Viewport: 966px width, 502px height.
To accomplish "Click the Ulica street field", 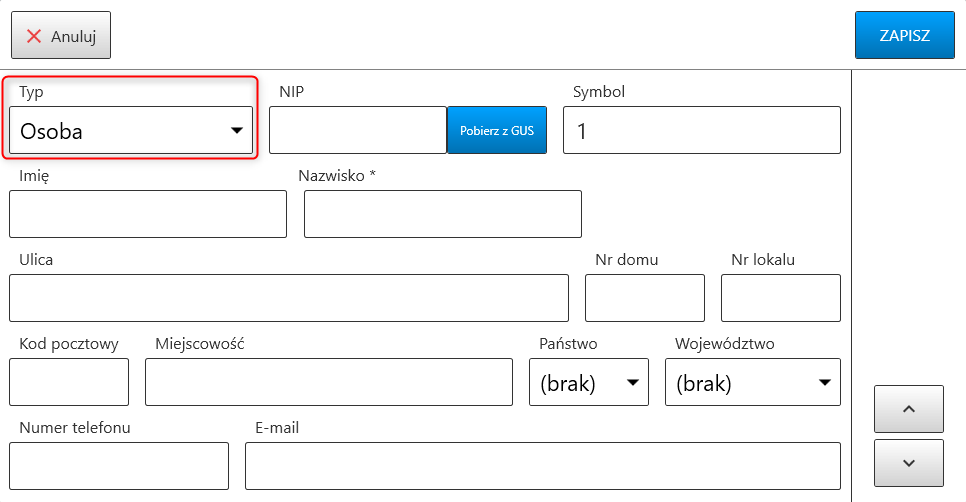I will click(289, 298).
